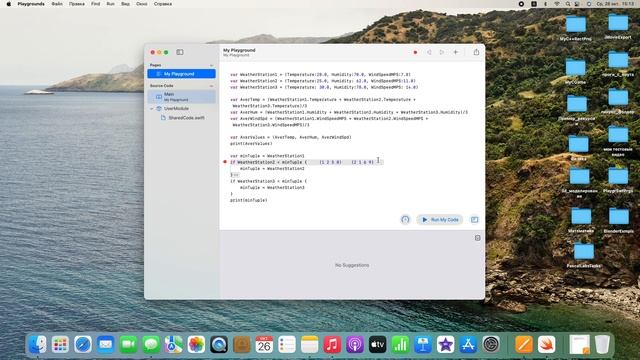Open Notes from the dock
The width and height of the screenshot is (640, 360).
pos(309,344)
